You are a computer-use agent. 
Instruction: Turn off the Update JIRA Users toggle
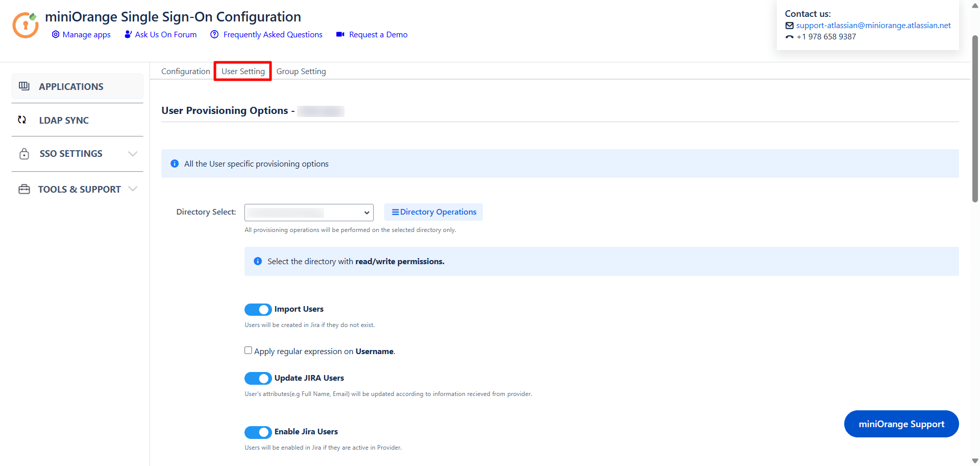(x=258, y=378)
